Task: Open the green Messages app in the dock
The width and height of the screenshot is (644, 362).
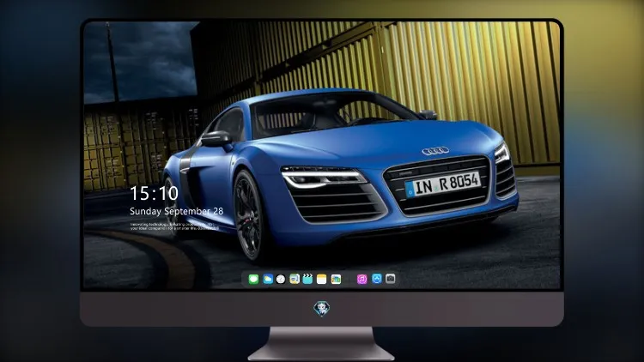Action: [x=253, y=280]
